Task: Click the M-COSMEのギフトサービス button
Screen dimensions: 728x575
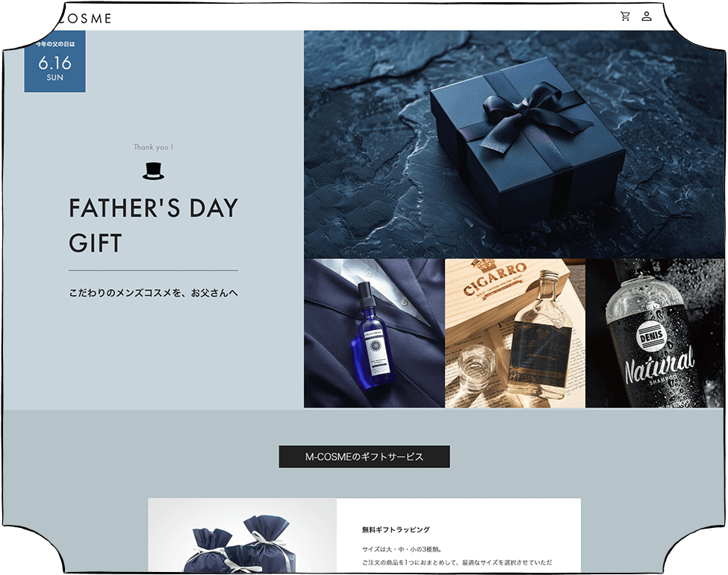Action: tap(364, 456)
